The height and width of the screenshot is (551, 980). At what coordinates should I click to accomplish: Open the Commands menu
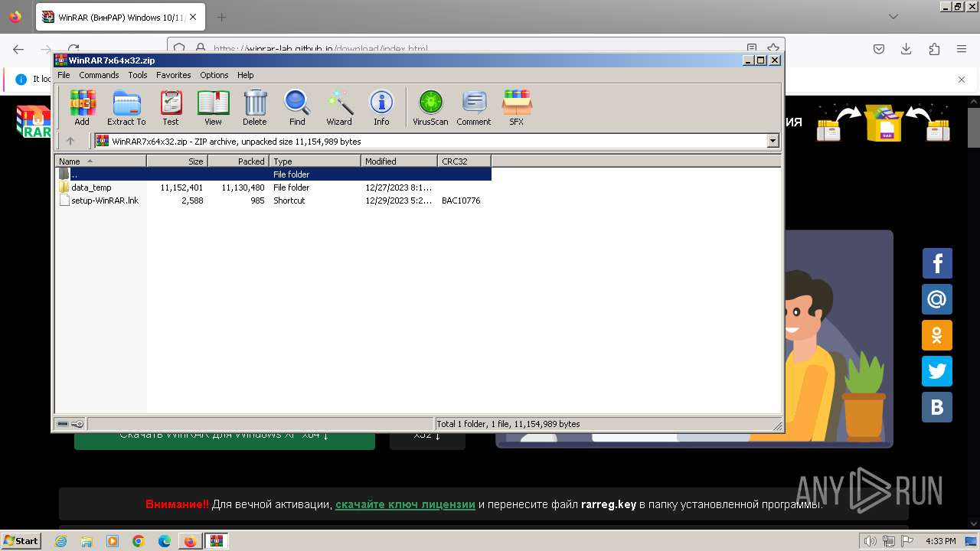click(99, 75)
